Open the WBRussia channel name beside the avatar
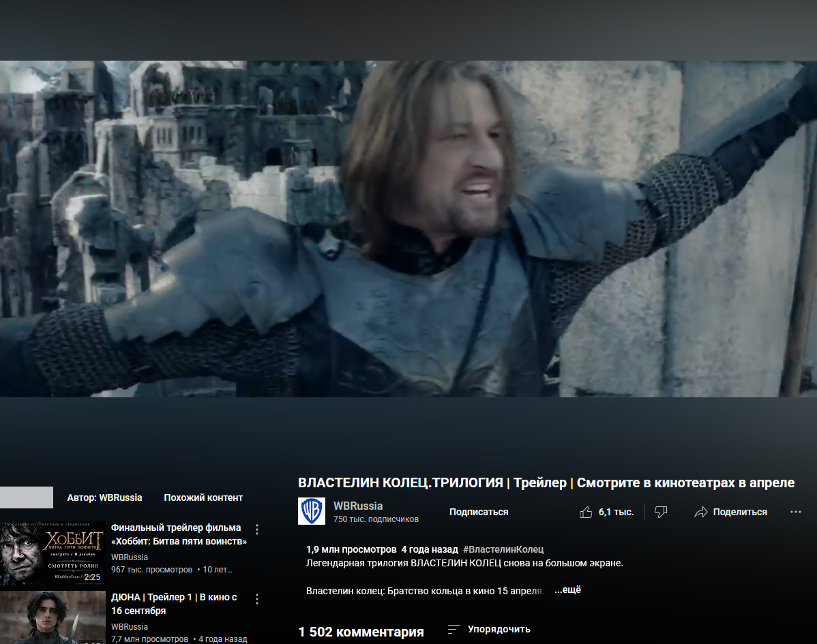 point(358,506)
